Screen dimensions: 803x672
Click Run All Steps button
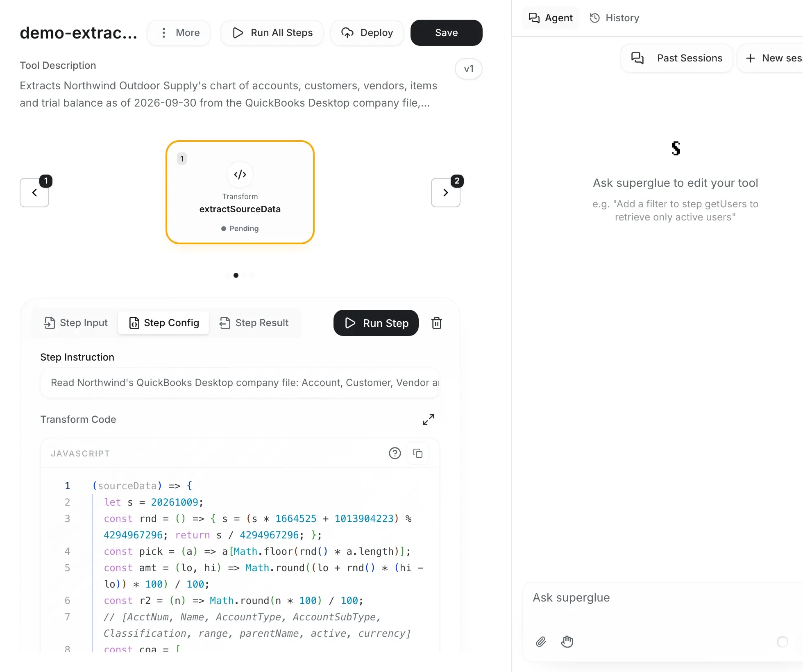click(x=272, y=33)
